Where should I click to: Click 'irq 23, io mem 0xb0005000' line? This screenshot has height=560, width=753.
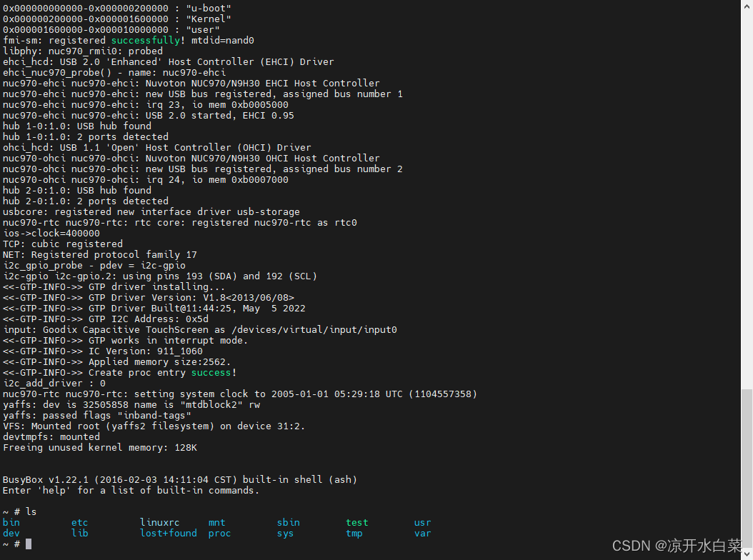click(x=146, y=105)
